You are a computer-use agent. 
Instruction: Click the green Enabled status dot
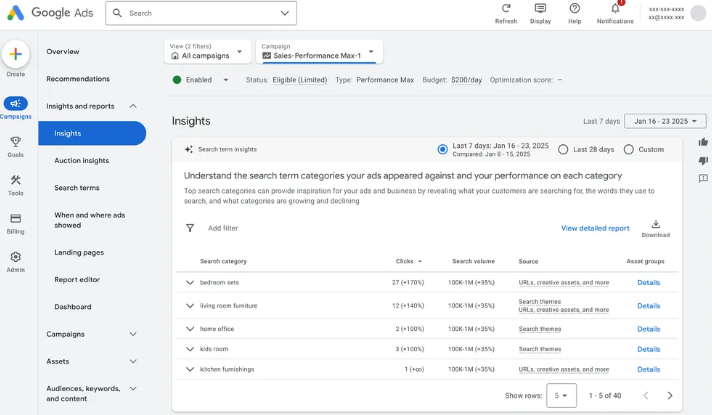pos(177,80)
